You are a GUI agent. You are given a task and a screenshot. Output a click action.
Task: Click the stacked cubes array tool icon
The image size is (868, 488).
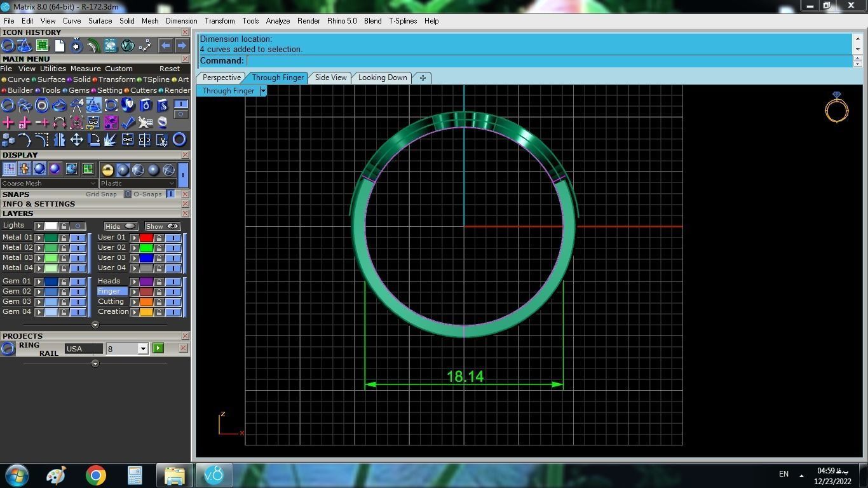(x=8, y=139)
